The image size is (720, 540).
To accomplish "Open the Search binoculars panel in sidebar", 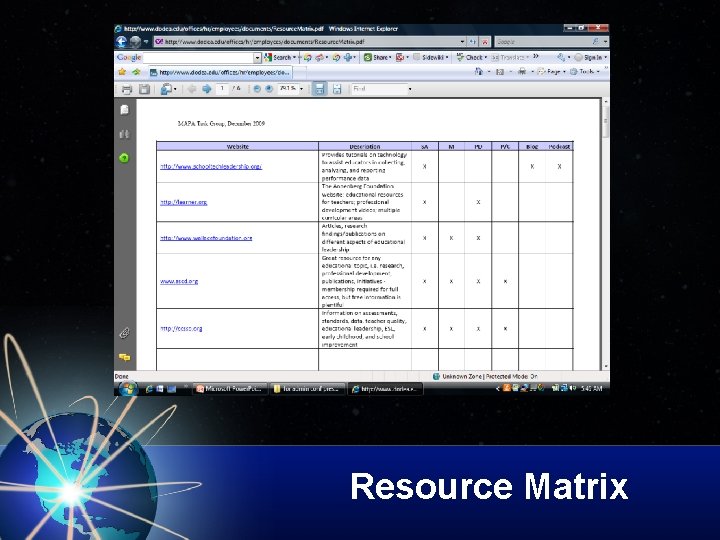I will point(124,134).
